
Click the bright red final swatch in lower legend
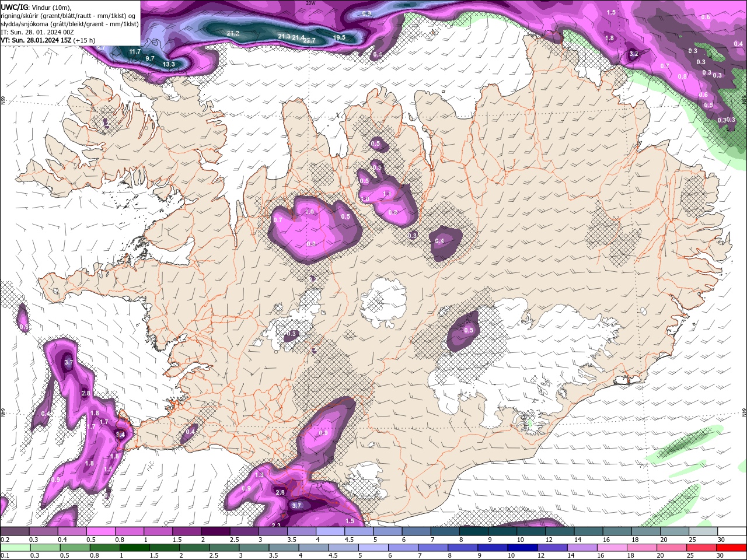pyautogui.click(x=731, y=548)
